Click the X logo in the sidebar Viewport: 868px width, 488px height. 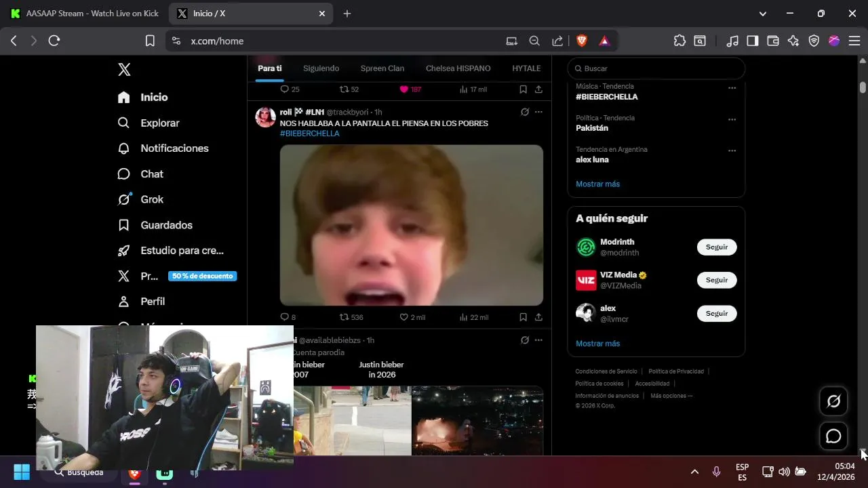coord(124,69)
